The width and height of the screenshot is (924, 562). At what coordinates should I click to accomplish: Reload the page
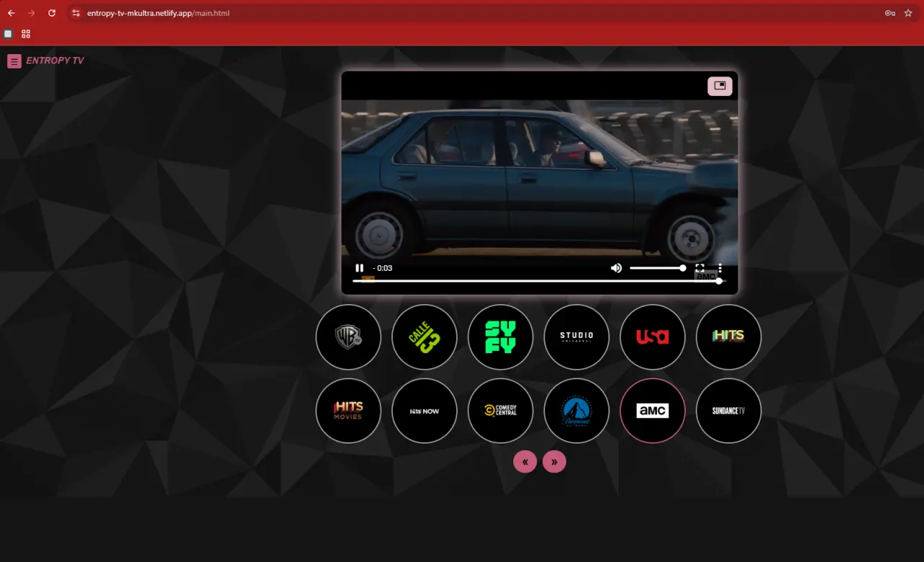tap(52, 13)
